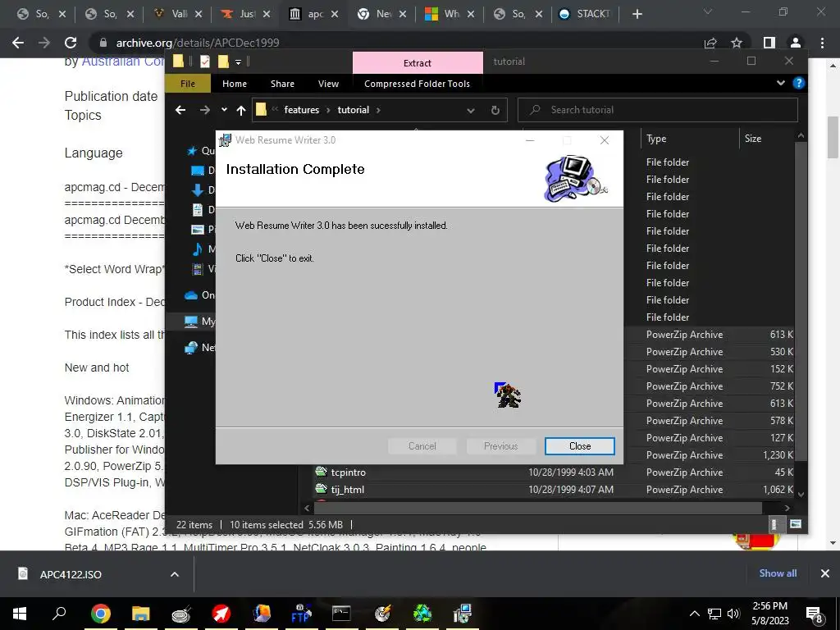Open Explorer recent locations dropdown
This screenshot has width=840, height=630.
(x=224, y=110)
